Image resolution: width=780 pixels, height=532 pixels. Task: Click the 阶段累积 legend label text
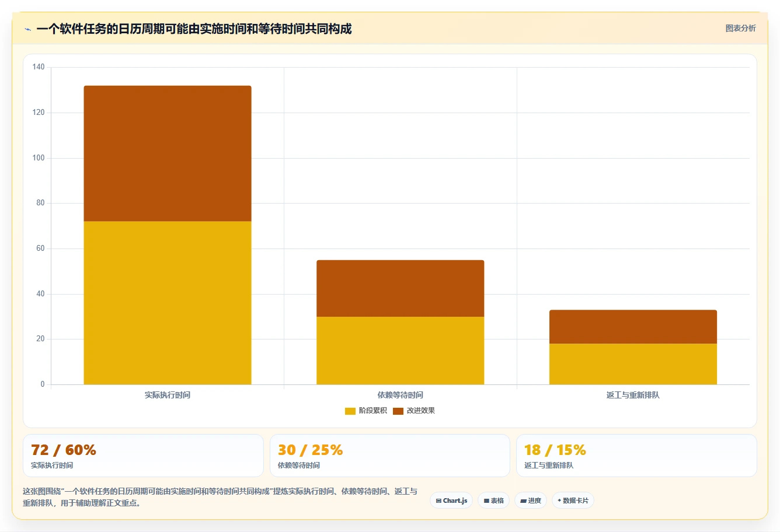pyautogui.click(x=373, y=411)
